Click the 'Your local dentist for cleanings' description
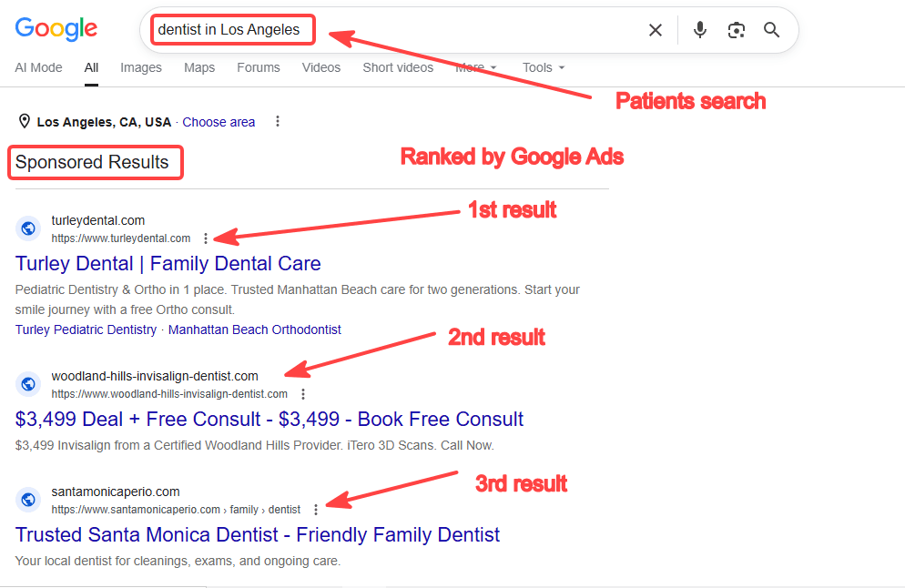Screen dimensions: 905x588 [178, 561]
